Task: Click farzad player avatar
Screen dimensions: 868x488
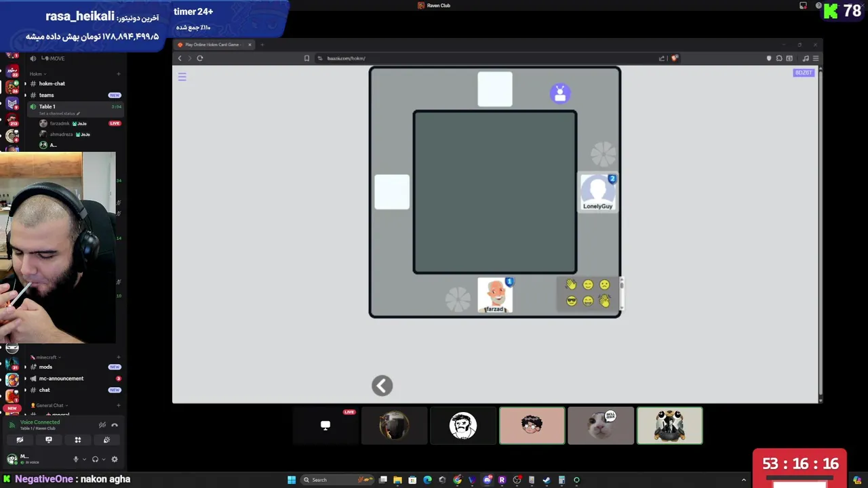Action: tap(495, 296)
